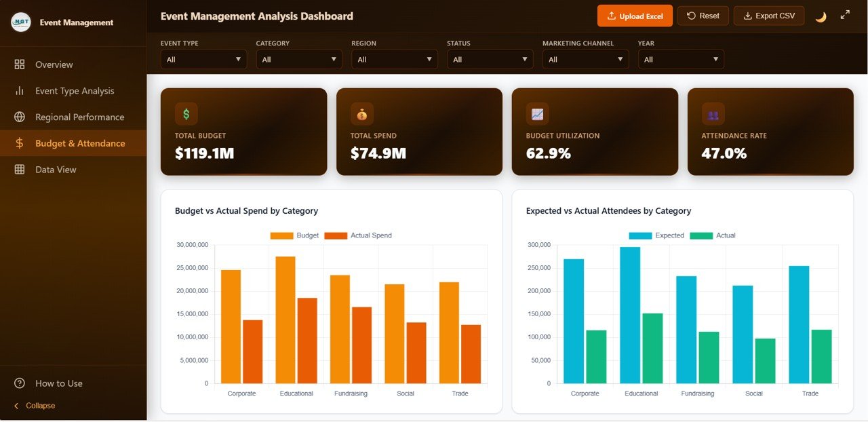
Task: Toggle fullscreen view
Action: (844, 15)
